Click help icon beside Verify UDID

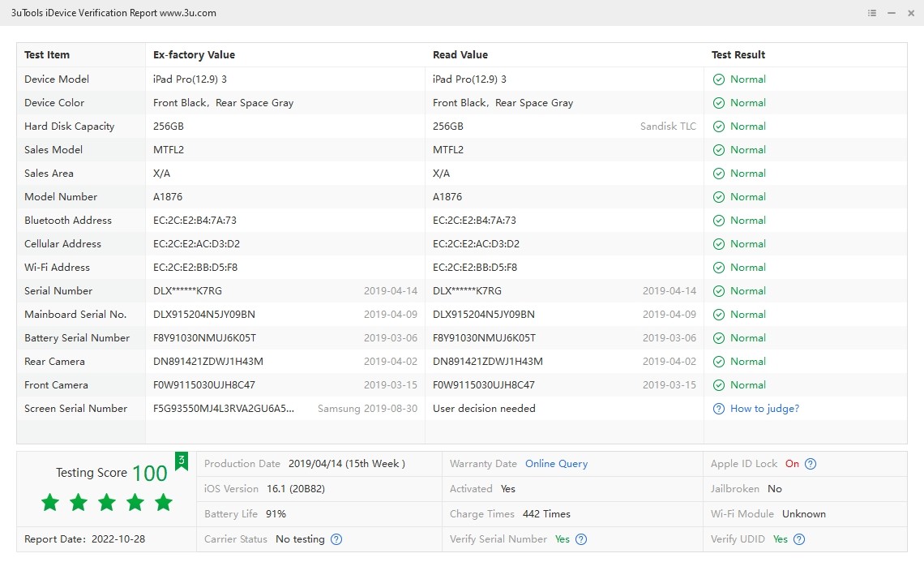point(799,539)
